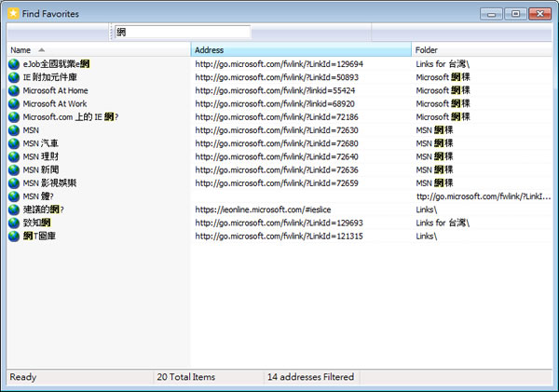Viewport: 559px width, 392px height.
Task: Select the MSN 理財 favorite
Action: (x=41, y=156)
